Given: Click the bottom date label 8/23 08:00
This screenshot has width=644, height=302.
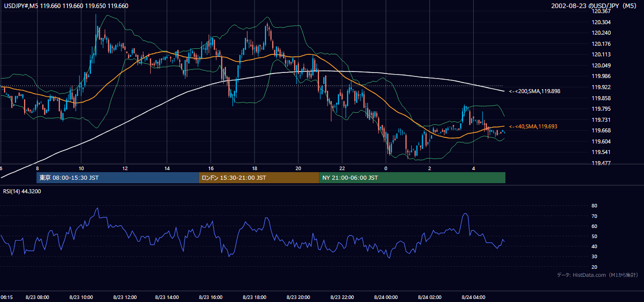Looking at the screenshot, I should [37, 297].
